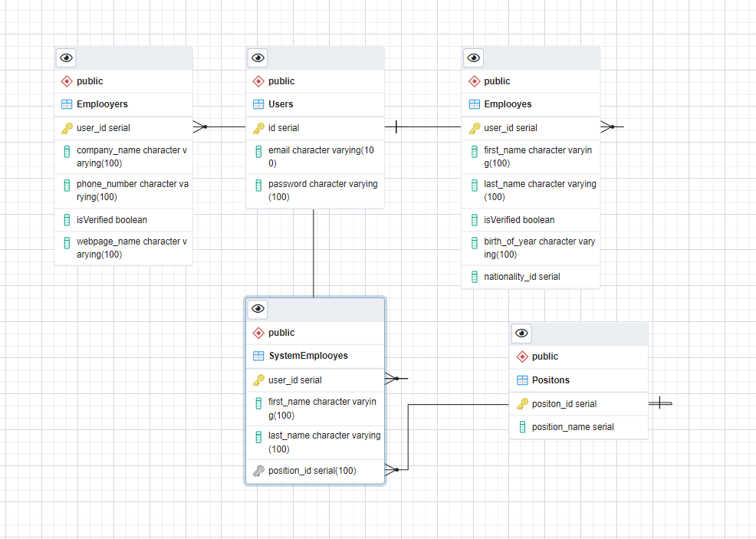Click the column icon beside nationality_id in Emplooyes
The height and width of the screenshot is (539, 756).
[x=475, y=276]
